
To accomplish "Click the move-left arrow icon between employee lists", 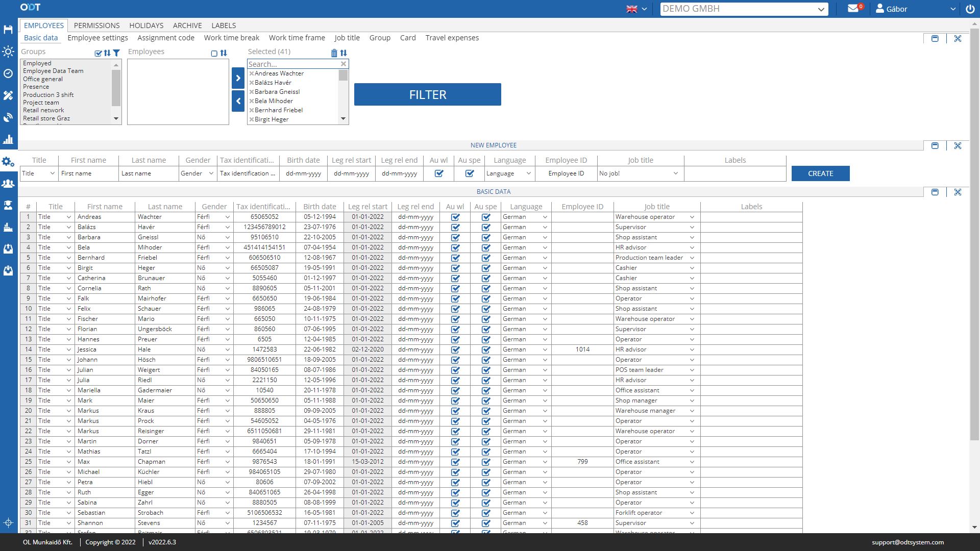I will (x=238, y=102).
